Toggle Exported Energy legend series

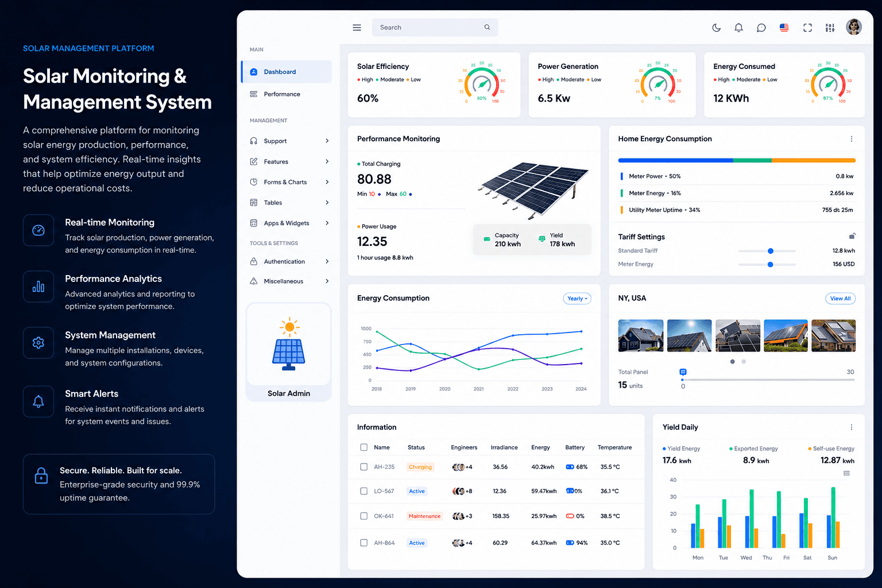coord(753,448)
